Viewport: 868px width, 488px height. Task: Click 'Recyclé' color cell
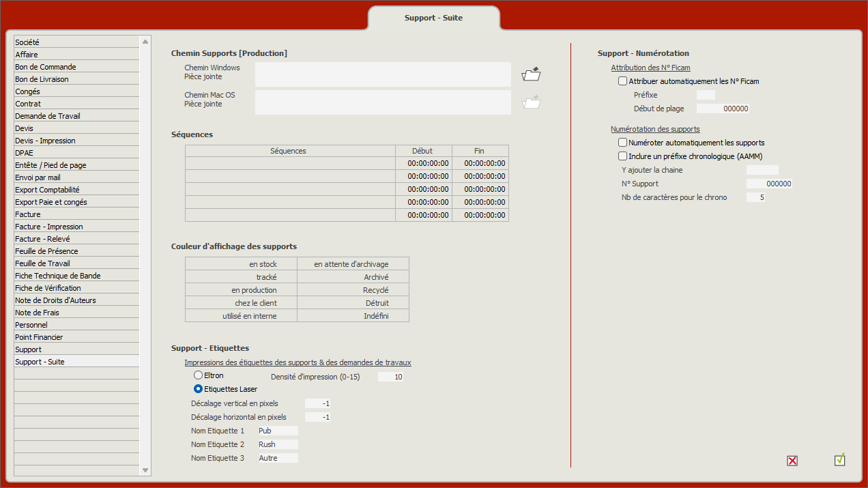click(x=353, y=290)
